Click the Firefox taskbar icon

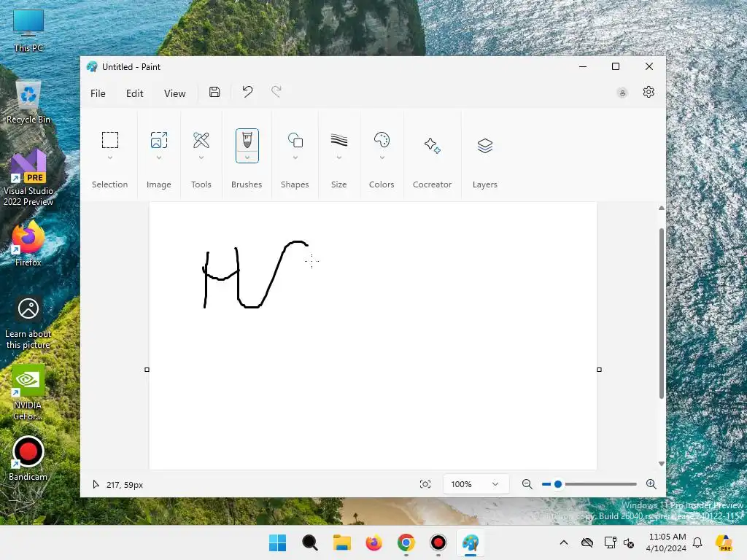[374, 542]
